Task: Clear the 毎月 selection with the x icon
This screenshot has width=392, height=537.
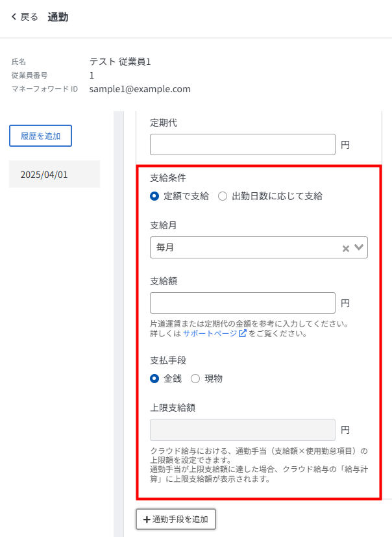Action: 346,248
